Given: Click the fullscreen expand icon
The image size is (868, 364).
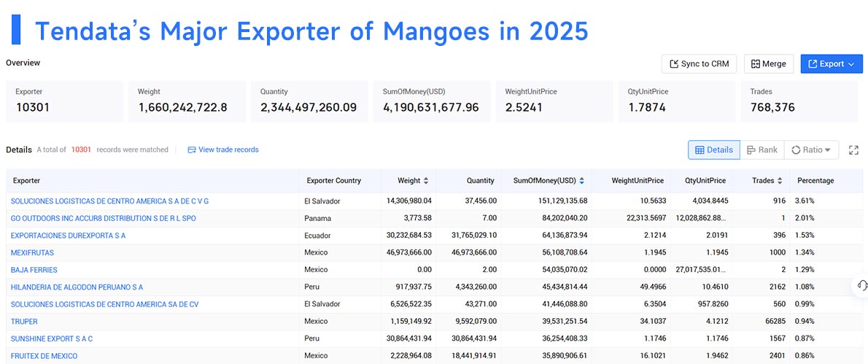Looking at the screenshot, I should point(853,150).
